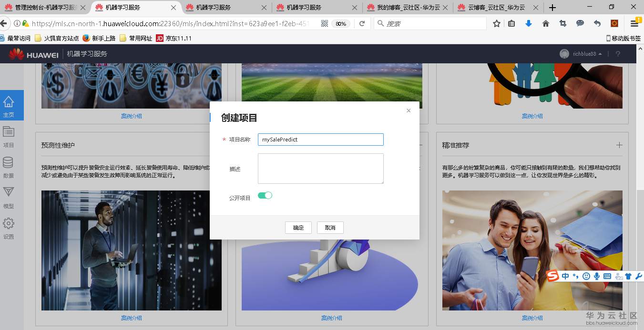Click inside the 描述 description text area

tap(320, 169)
